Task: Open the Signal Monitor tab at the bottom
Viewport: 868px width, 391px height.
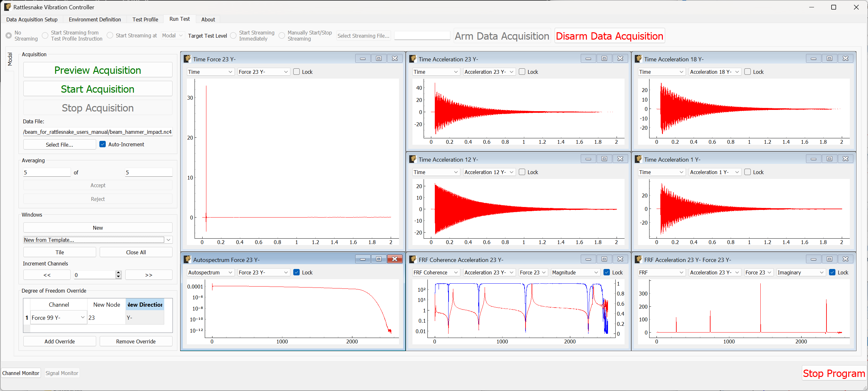Action: 62,373
